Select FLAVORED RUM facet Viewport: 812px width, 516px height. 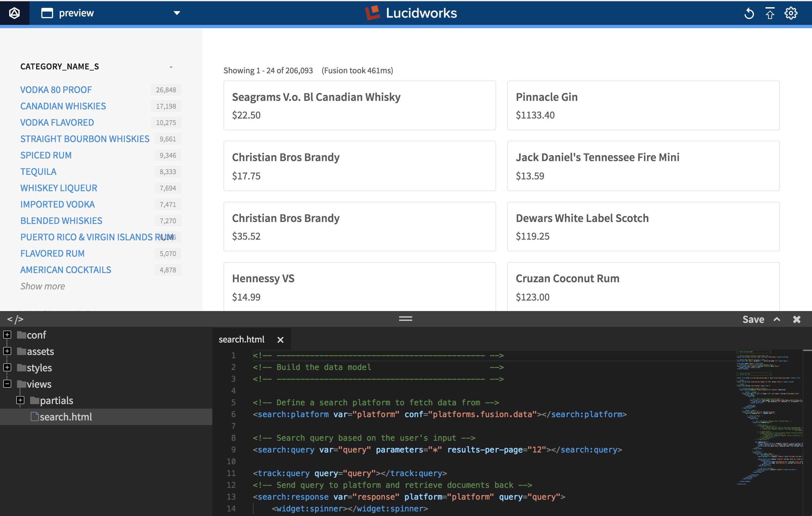click(x=52, y=253)
